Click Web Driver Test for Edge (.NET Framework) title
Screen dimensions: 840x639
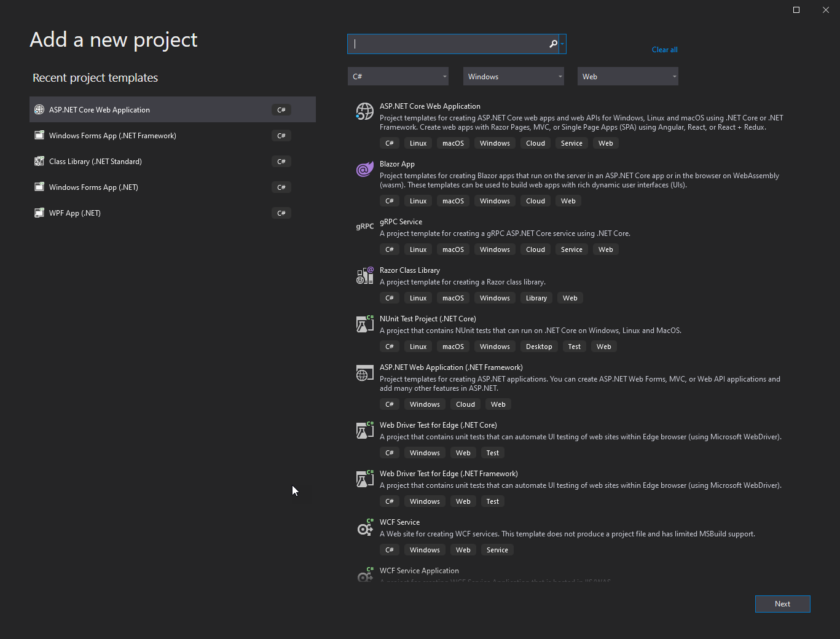449,474
